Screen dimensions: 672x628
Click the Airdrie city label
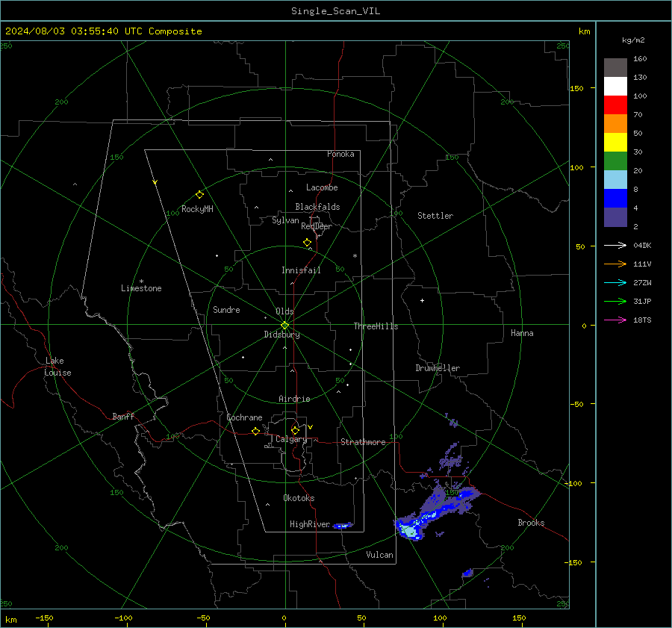294,399
